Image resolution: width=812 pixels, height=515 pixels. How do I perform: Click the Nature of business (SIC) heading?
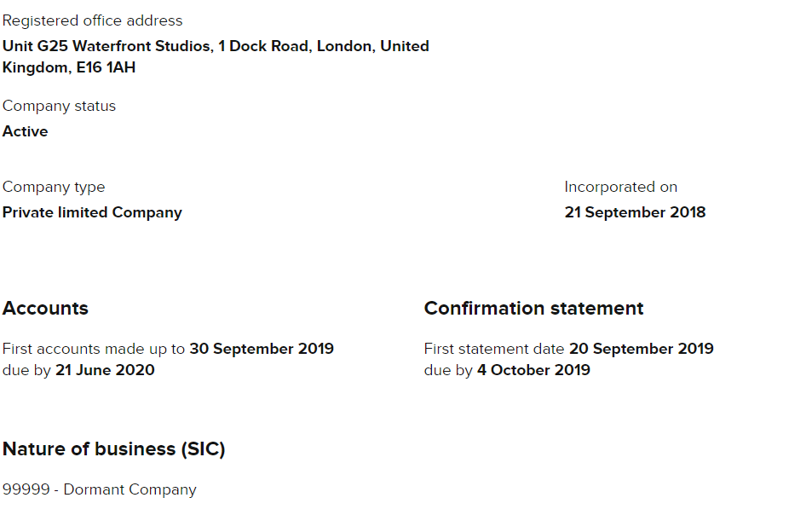(113, 448)
